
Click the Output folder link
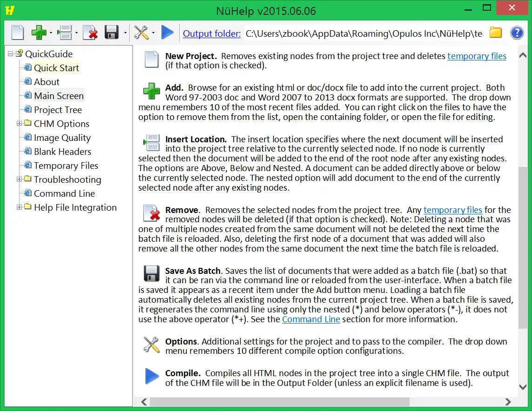(212, 33)
